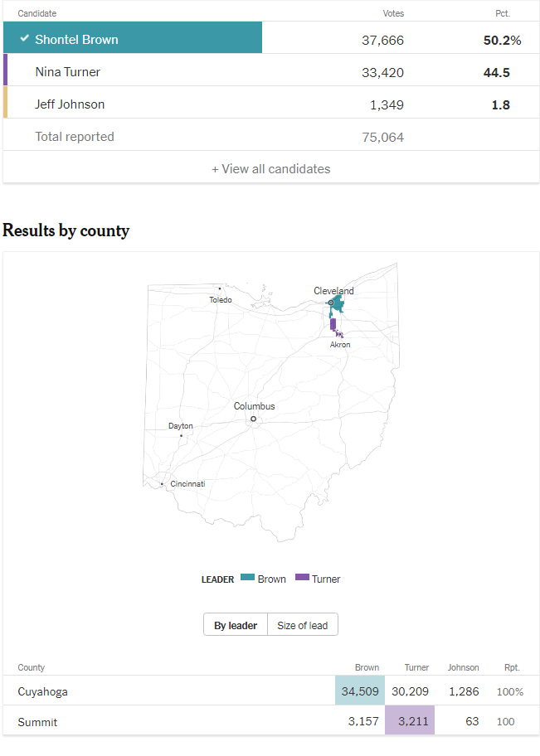Click the Toledo dot on the map
The image size is (540, 756).
pos(220,288)
